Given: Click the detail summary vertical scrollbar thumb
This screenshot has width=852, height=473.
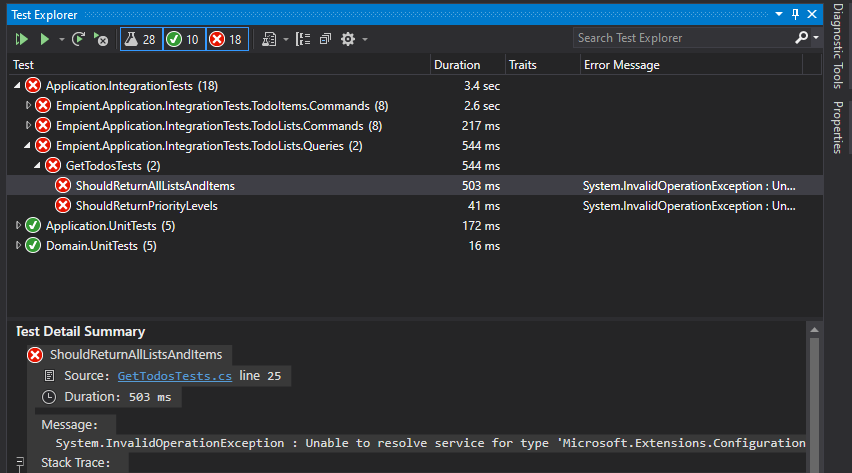Looking at the screenshot, I should 814,405.
